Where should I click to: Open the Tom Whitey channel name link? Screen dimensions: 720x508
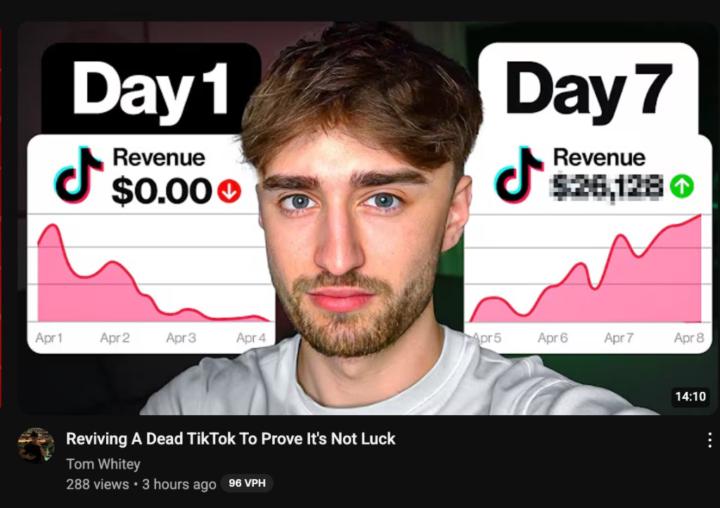103,464
